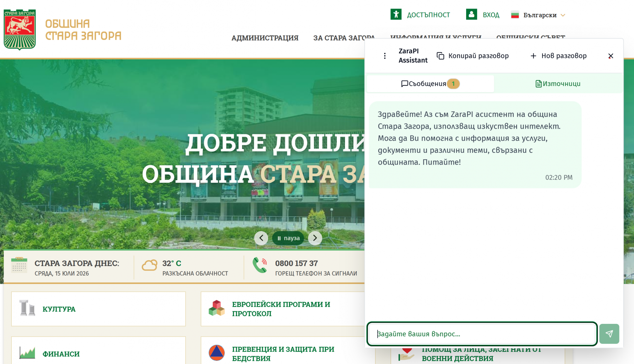Start a new chat with Нов разговор
This screenshot has height=364, width=634.
pos(558,56)
